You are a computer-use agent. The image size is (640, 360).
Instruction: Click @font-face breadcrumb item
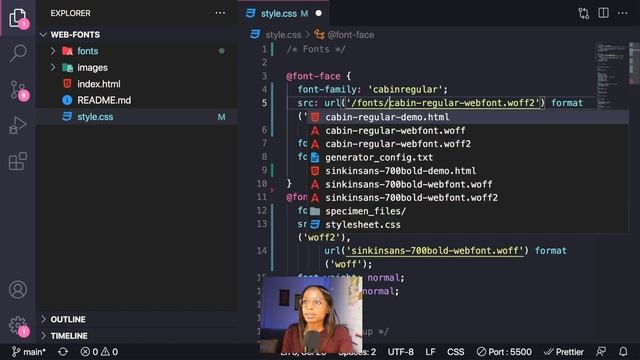click(x=344, y=35)
